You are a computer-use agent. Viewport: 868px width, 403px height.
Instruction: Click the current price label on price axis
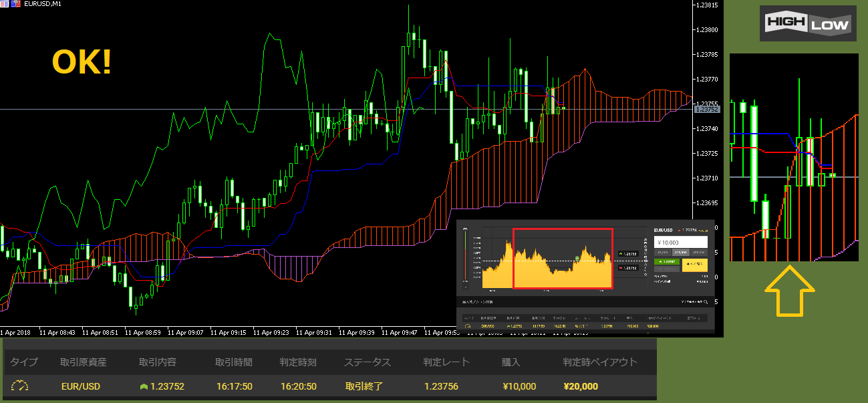pyautogui.click(x=706, y=109)
